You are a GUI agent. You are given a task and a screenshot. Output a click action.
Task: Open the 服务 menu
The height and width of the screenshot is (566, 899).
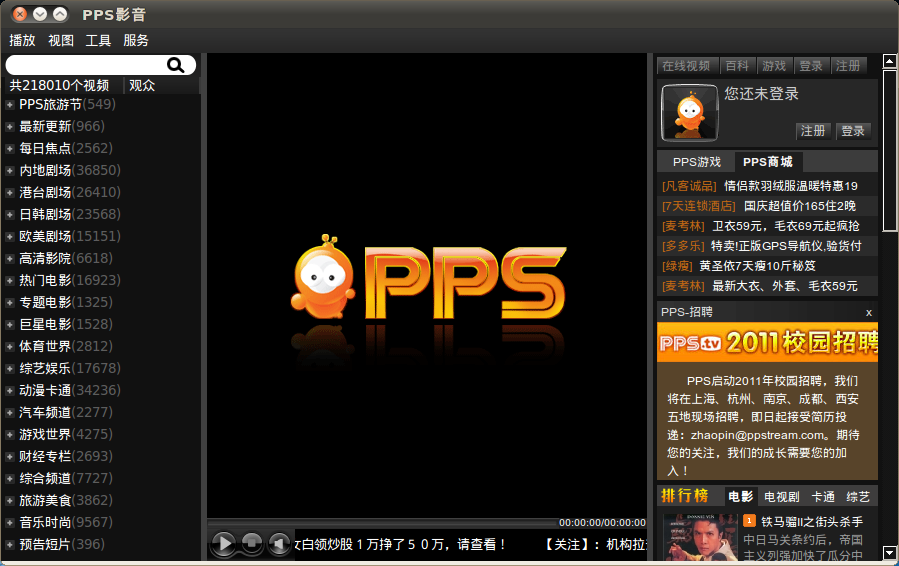coord(136,40)
